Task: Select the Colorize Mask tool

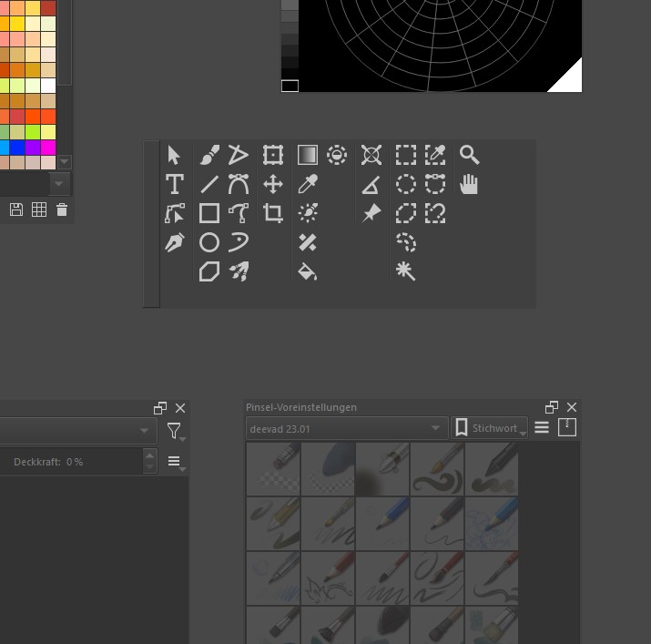Action: [308, 213]
